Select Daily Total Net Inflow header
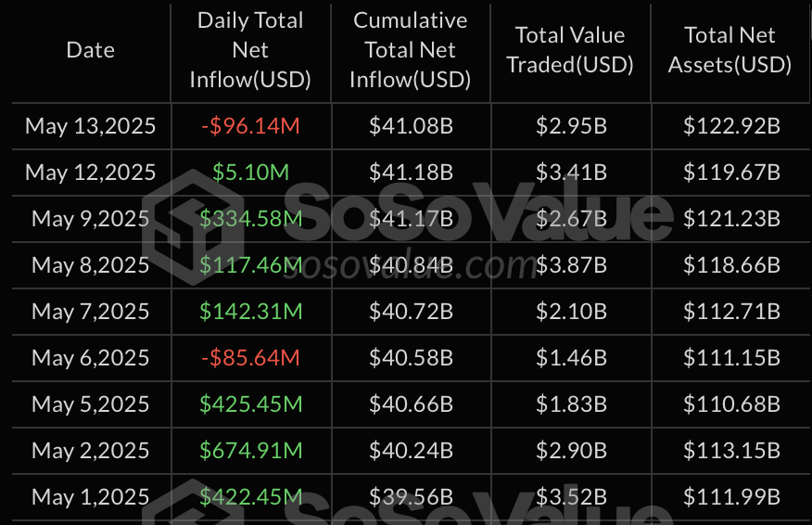Image resolution: width=812 pixels, height=525 pixels. pos(250,50)
